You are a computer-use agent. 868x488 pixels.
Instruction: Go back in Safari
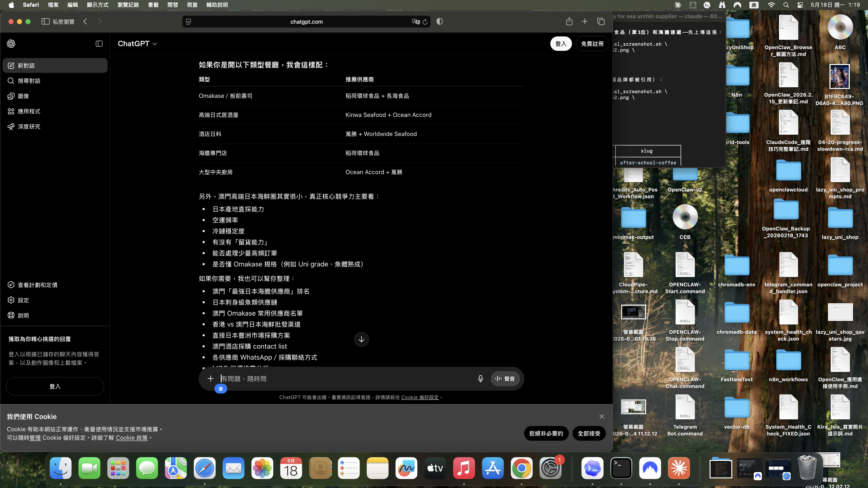tap(85, 22)
